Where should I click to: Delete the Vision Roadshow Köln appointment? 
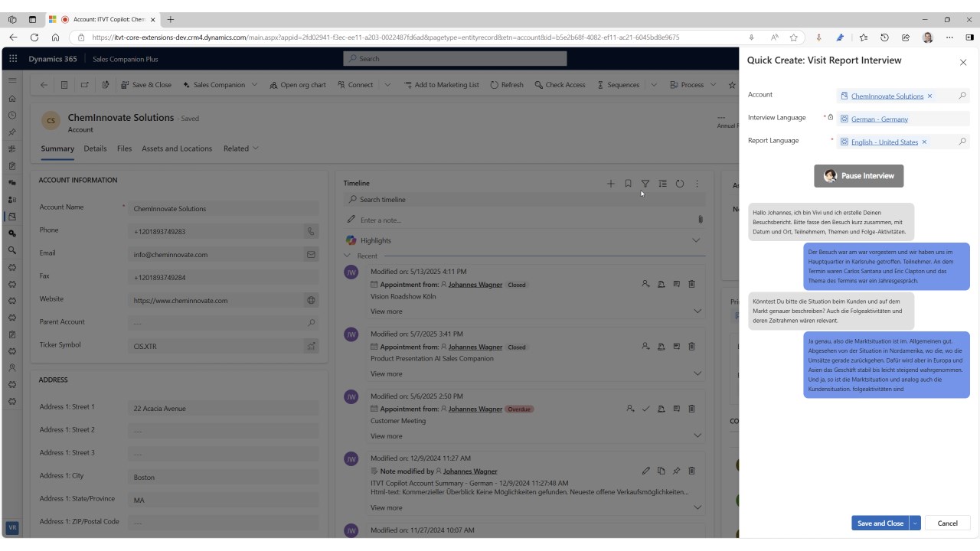tap(692, 284)
